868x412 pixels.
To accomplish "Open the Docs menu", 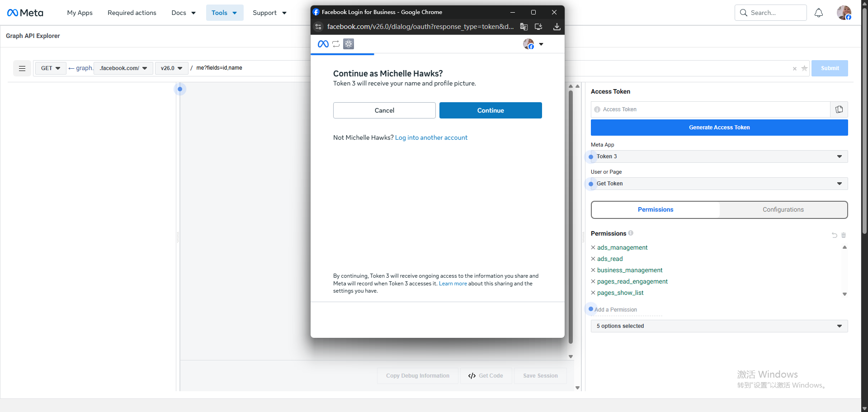I will pos(184,13).
